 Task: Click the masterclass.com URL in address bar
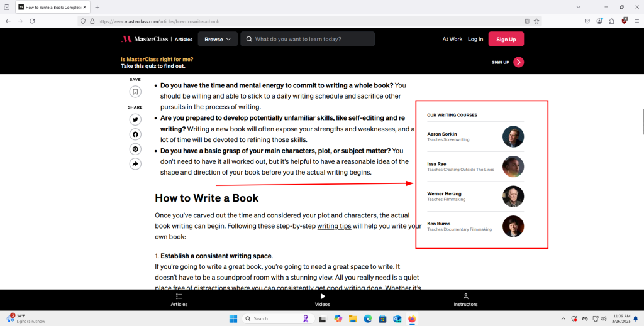[x=158, y=22]
